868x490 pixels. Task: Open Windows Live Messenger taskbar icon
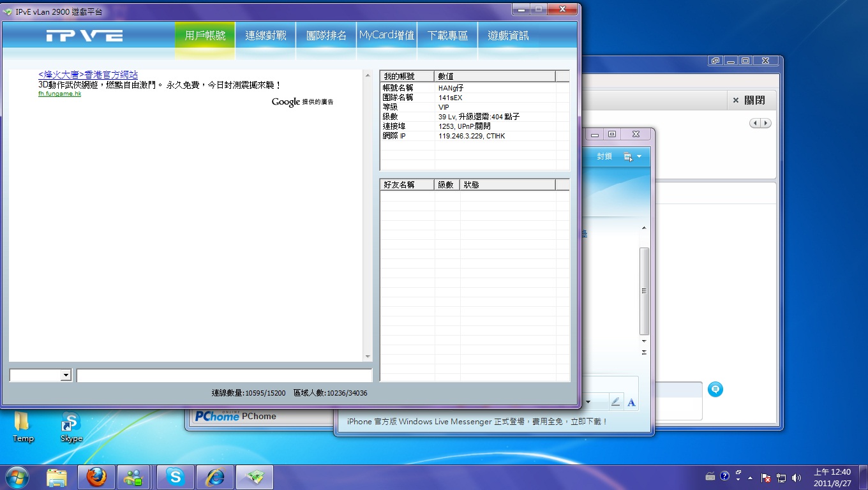(x=134, y=477)
